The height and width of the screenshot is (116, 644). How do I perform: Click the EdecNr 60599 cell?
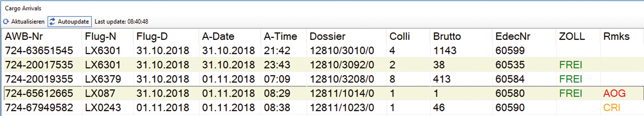pos(510,51)
